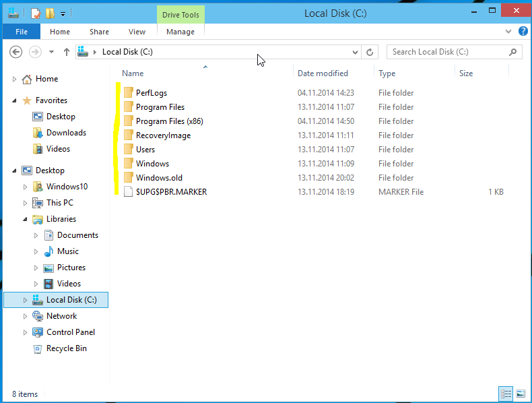This screenshot has width=532, height=403.
Task: Select the Program Files (x86) folder
Action: pyautogui.click(x=170, y=121)
